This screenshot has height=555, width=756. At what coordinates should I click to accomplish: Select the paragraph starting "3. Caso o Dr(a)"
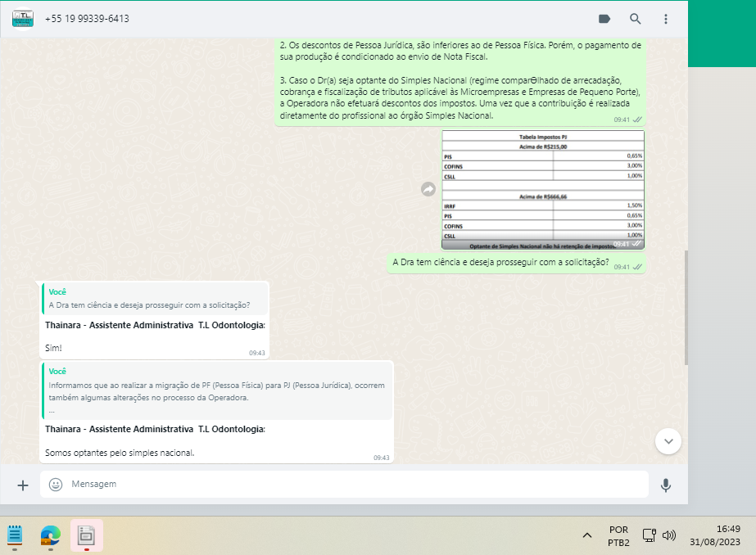460,97
